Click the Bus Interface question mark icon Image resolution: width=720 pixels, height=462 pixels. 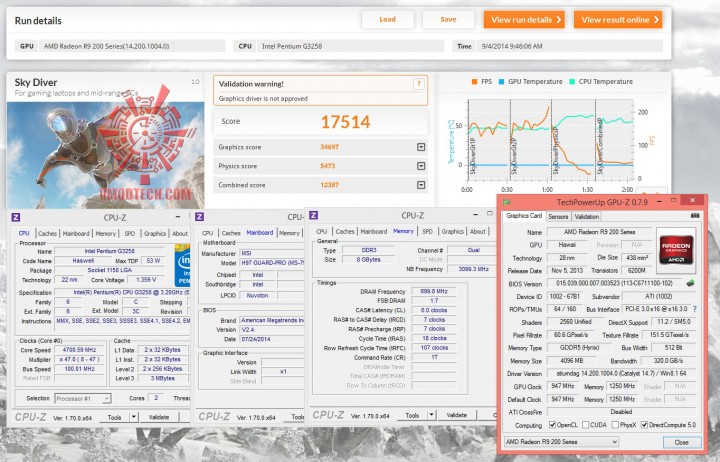(694, 309)
